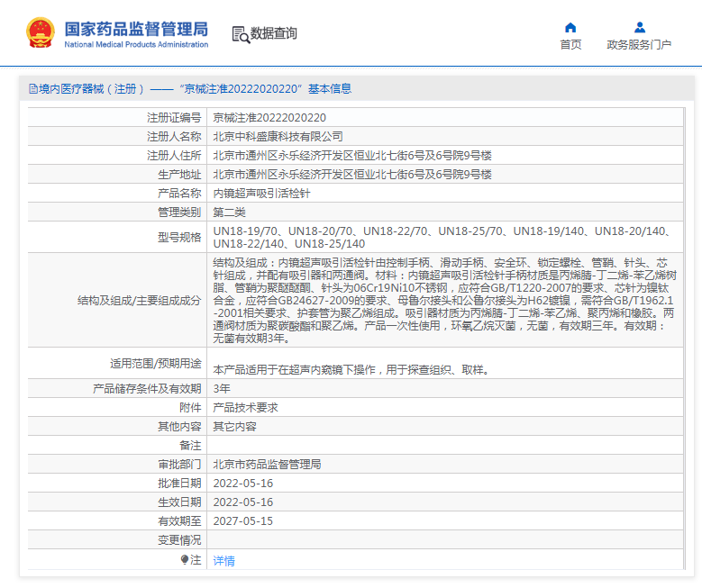Click National Medical Products Administration text
Viewport: 702px width, 588px height.
136,44
